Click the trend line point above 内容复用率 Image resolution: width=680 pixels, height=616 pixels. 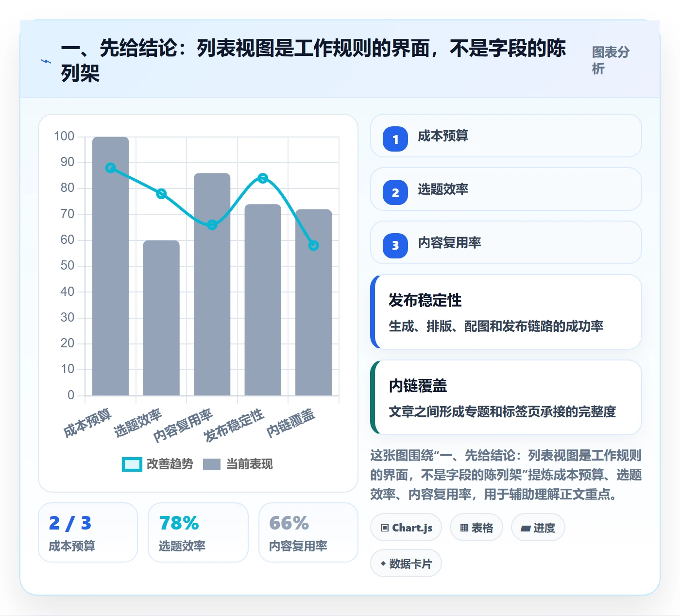pyautogui.click(x=212, y=225)
